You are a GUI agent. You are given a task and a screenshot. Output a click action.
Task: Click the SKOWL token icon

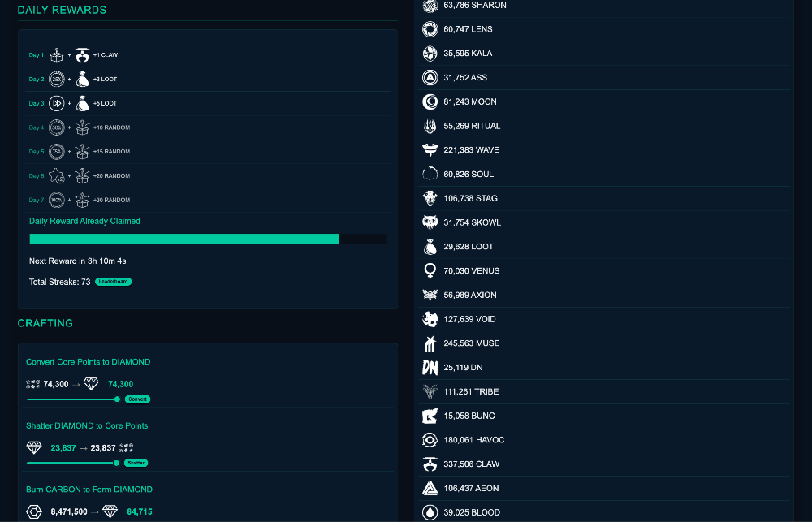pos(430,222)
